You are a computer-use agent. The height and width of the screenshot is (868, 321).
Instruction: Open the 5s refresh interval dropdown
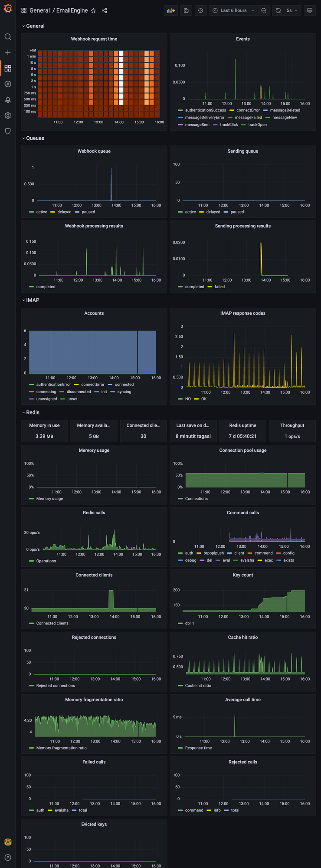tap(292, 10)
